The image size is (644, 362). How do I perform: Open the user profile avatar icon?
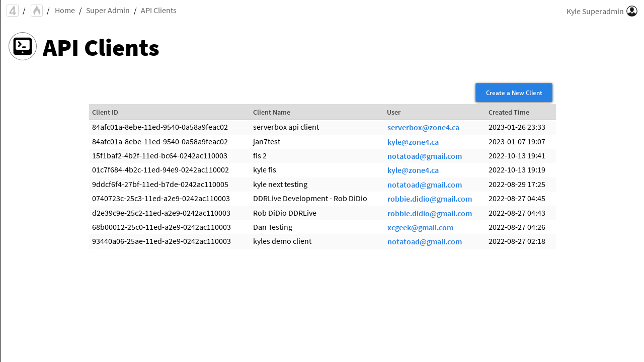coord(632,11)
